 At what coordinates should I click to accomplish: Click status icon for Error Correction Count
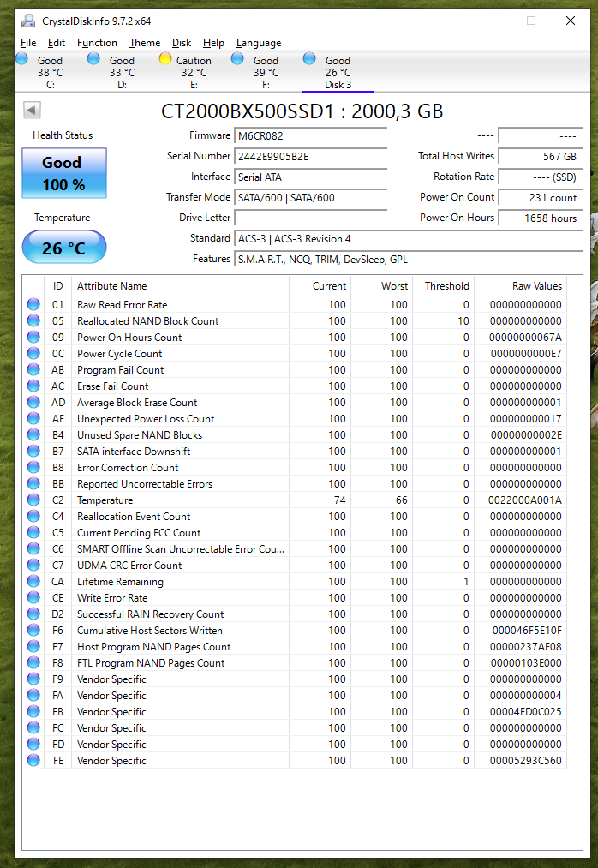(33, 467)
